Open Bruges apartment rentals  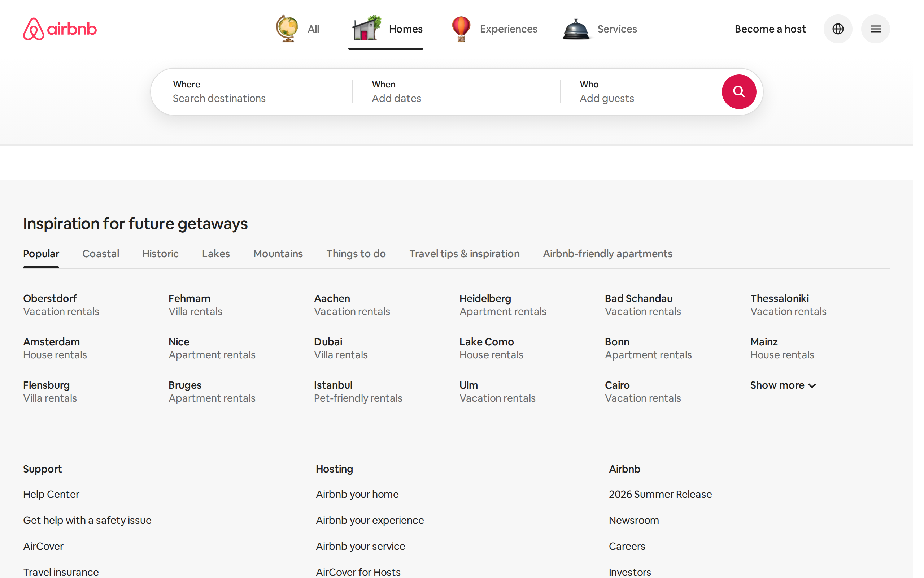pyautogui.click(x=212, y=392)
